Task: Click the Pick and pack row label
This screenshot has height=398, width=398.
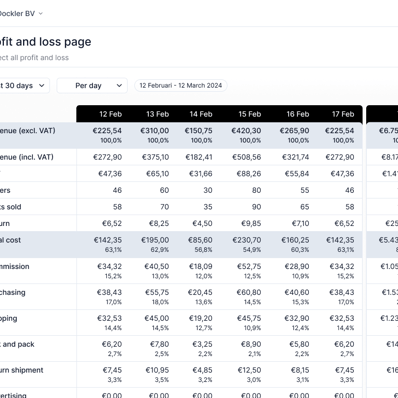Action: [x=17, y=344]
